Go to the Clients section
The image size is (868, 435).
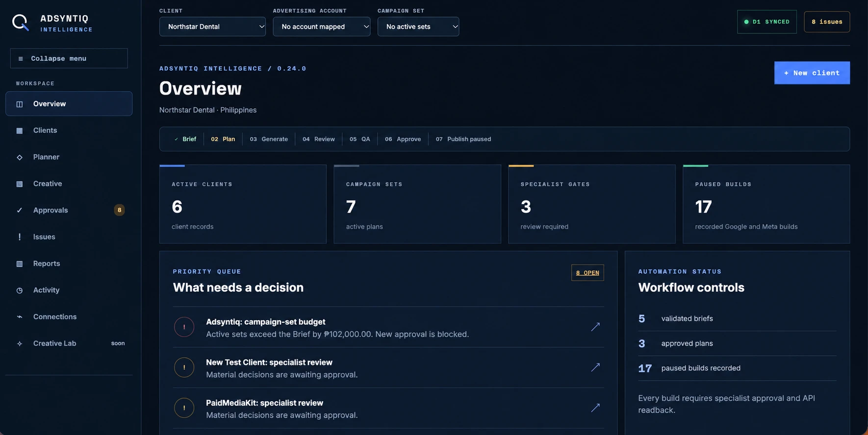point(69,130)
